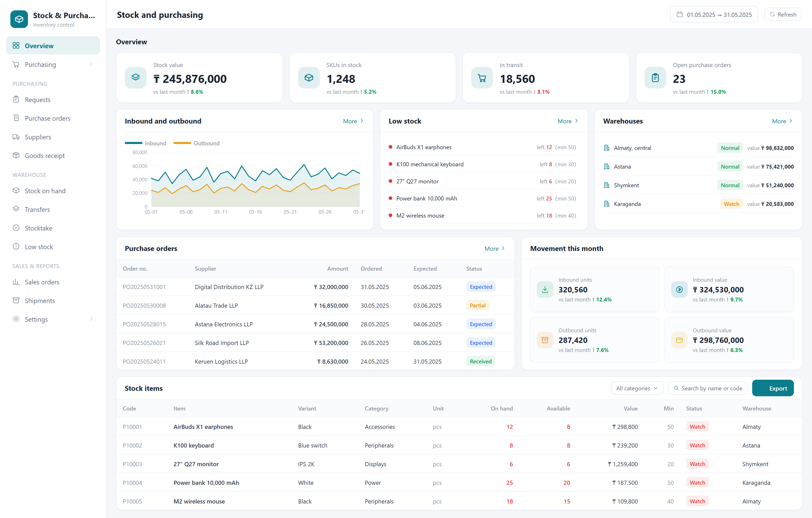Click the Almaty central warehouse building icon

coord(607,148)
